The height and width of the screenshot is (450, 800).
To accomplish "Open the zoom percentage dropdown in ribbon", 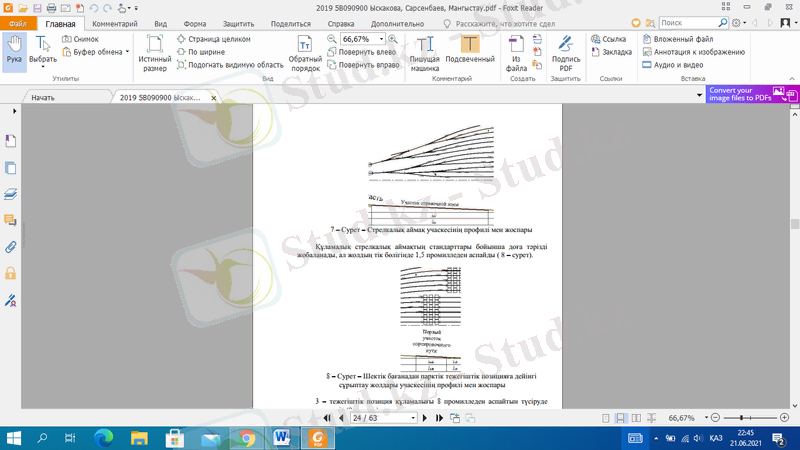I will (x=381, y=39).
